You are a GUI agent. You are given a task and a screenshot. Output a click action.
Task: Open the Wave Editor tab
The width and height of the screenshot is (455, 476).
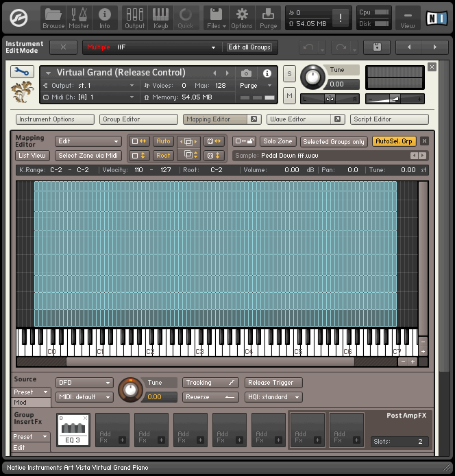(x=299, y=119)
